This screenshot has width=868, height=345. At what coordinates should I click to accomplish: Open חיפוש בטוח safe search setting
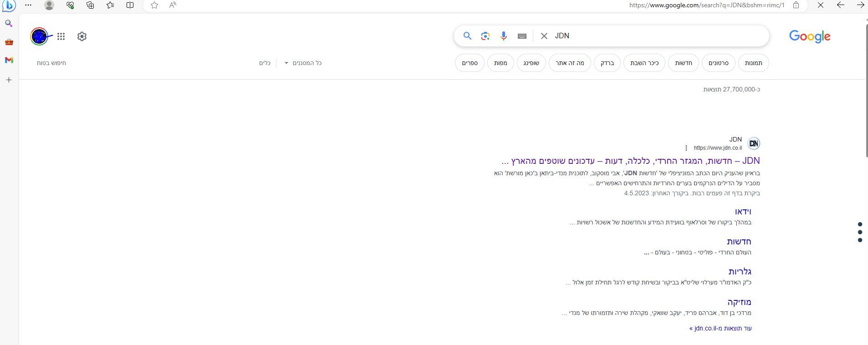(51, 63)
